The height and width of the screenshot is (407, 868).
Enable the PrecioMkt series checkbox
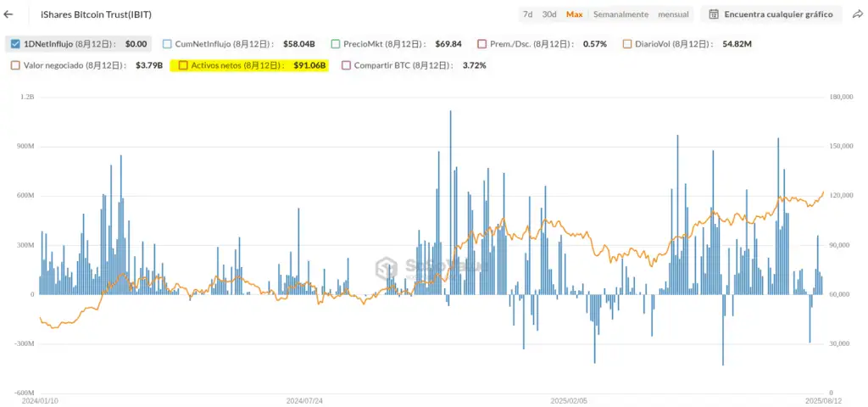335,44
